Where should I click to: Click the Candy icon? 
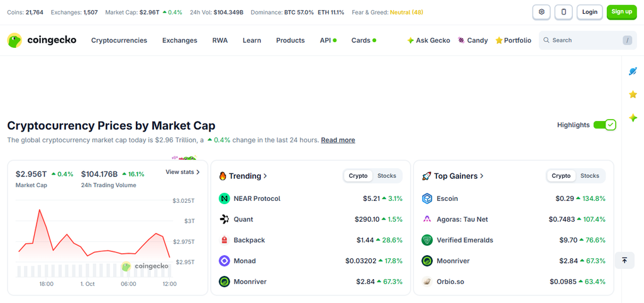(x=461, y=40)
